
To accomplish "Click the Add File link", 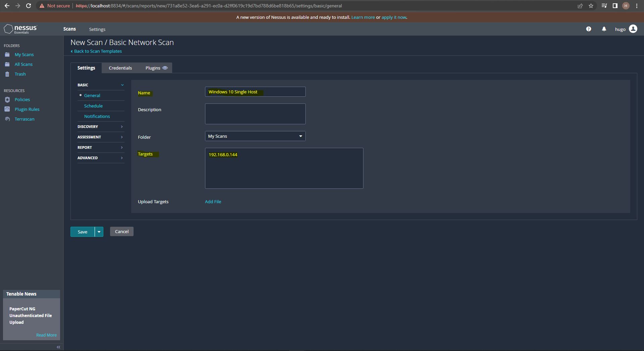I will [x=212, y=202].
